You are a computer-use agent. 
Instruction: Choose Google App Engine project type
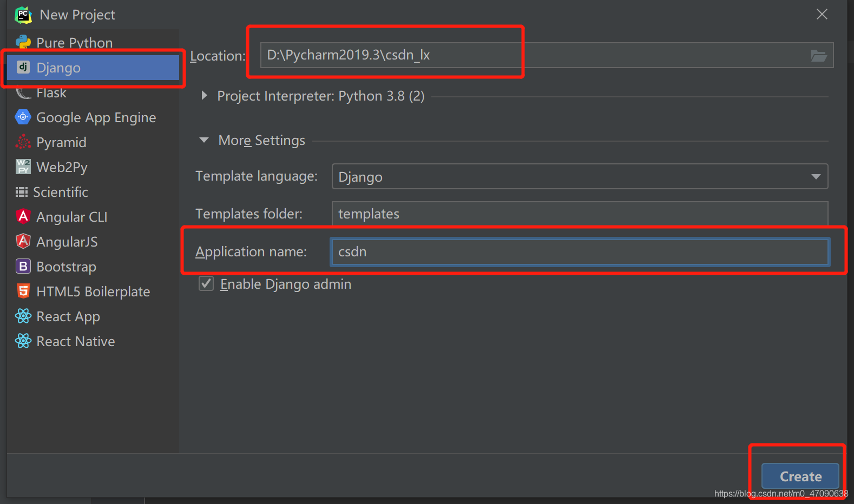tap(93, 117)
